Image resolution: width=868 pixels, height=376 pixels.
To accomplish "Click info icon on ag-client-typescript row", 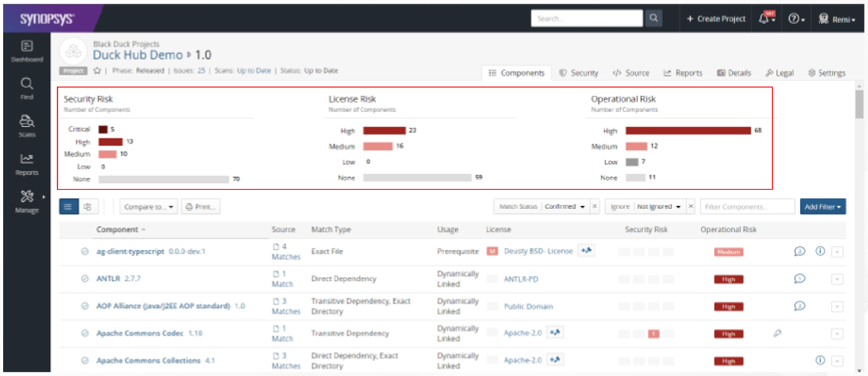I will pyautogui.click(x=820, y=251).
